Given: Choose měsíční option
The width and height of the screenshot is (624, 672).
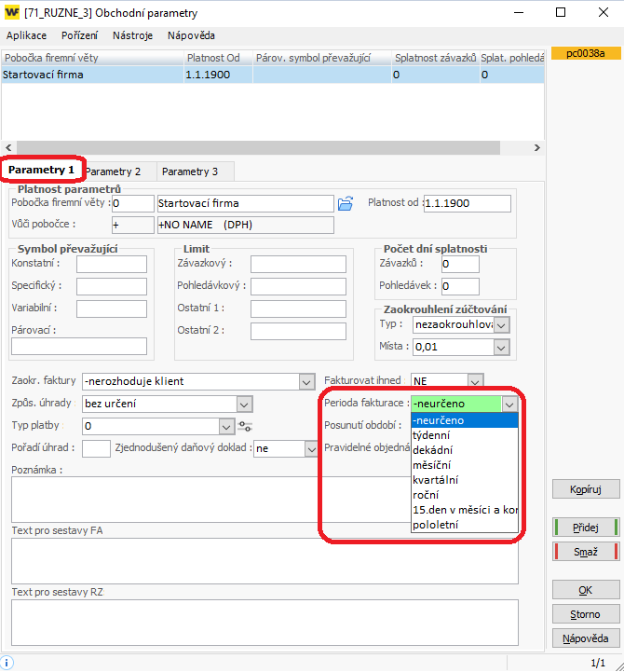Looking at the screenshot, I should (464, 465).
